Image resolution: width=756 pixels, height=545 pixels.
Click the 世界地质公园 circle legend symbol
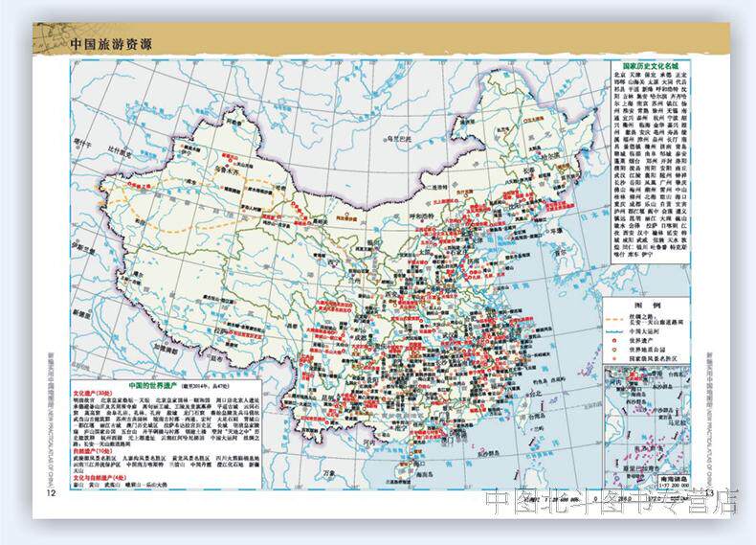click(x=613, y=350)
